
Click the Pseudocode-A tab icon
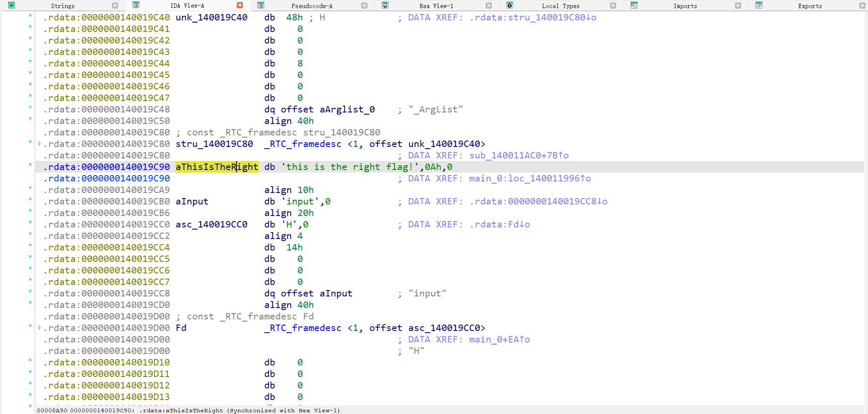pos(261,6)
